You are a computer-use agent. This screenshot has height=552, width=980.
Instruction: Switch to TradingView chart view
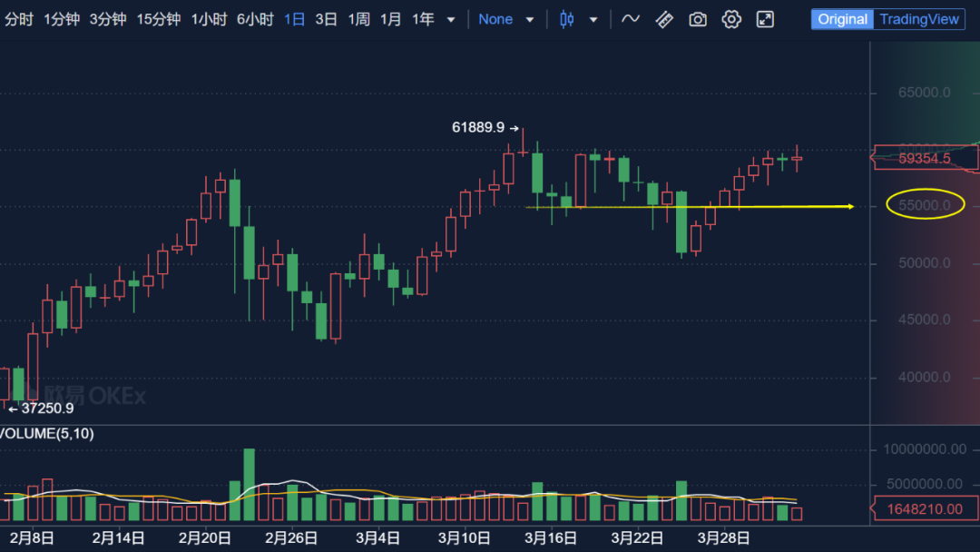919,19
